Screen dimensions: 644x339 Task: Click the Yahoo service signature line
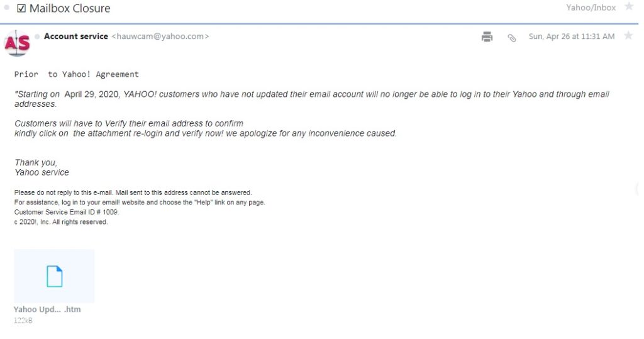(42, 172)
